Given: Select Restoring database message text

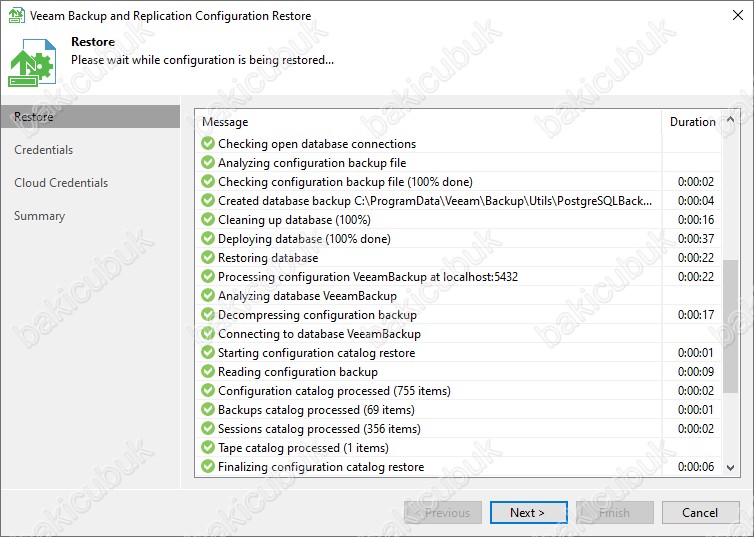Looking at the screenshot, I should tap(268, 258).
